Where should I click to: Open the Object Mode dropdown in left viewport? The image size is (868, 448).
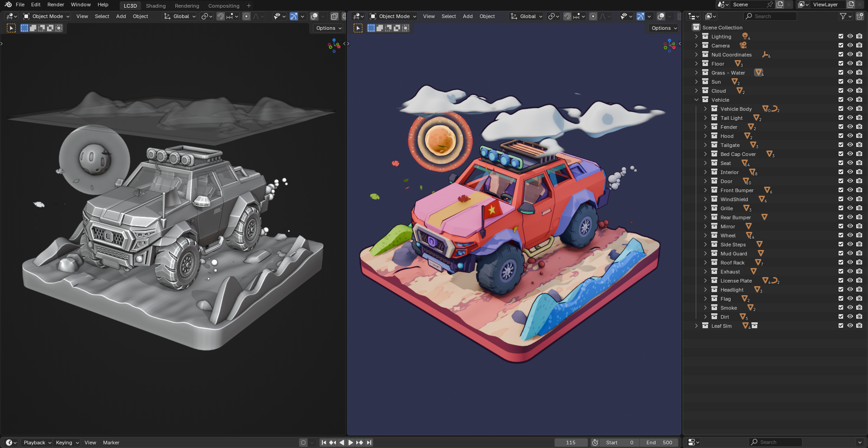(x=47, y=16)
